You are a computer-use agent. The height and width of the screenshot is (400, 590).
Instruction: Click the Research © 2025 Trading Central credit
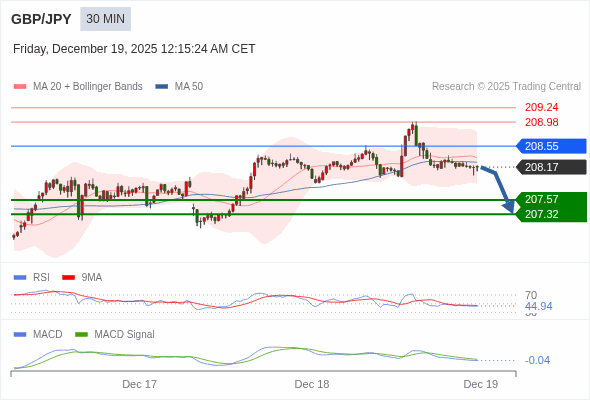[506, 87]
